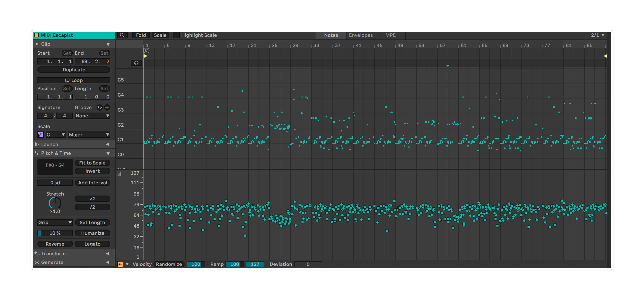Image resolution: width=644 pixels, height=301 pixels.
Task: Collapse the Clip panel triangle
Action: tap(108, 44)
